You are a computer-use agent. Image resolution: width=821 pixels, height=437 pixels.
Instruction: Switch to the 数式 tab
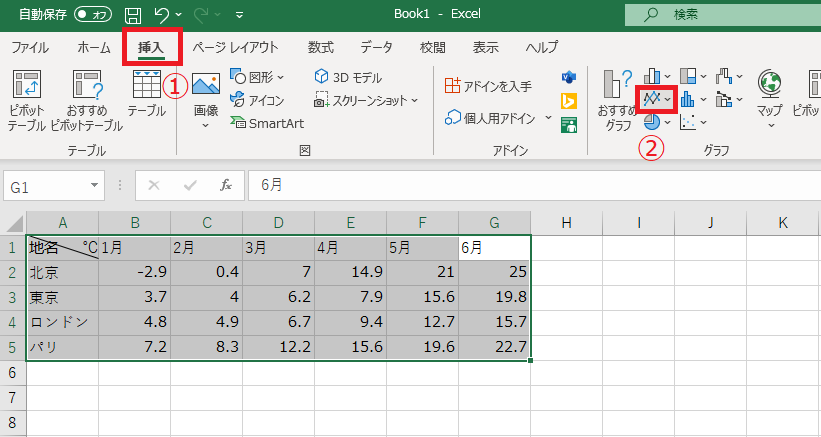[320, 47]
